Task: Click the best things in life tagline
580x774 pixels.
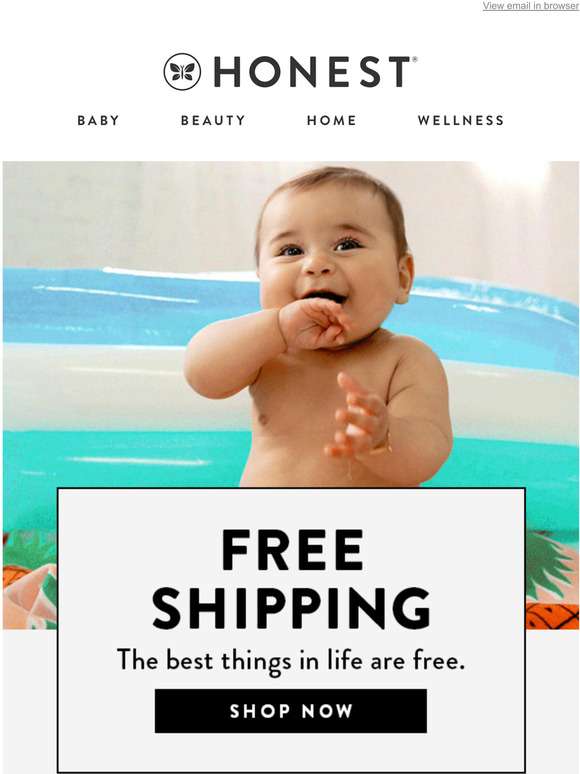Action: click(x=291, y=660)
